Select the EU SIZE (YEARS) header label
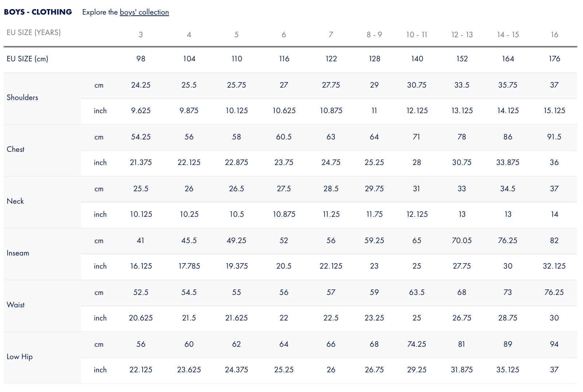Viewport: 583px width, 392px height. click(x=34, y=32)
